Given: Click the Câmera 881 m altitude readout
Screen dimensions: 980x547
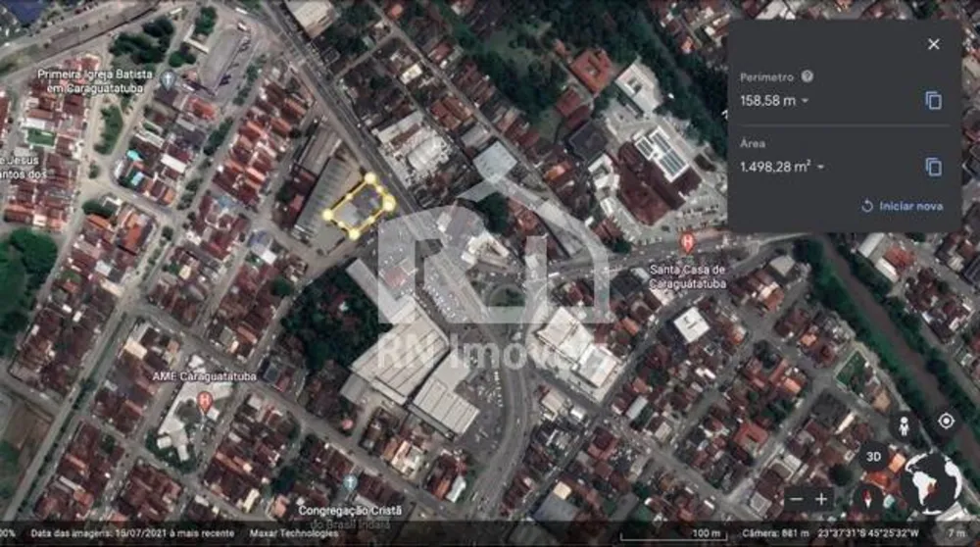Looking at the screenshot, I should point(775,533).
